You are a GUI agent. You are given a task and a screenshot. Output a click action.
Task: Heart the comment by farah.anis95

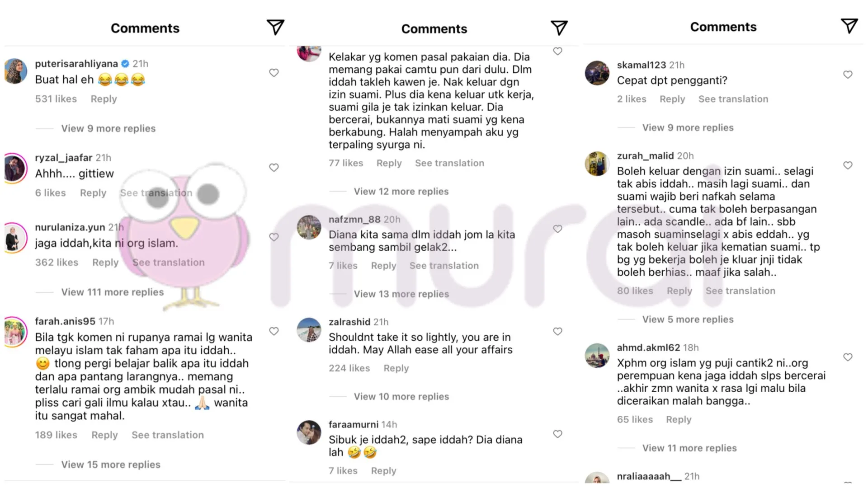click(x=274, y=331)
